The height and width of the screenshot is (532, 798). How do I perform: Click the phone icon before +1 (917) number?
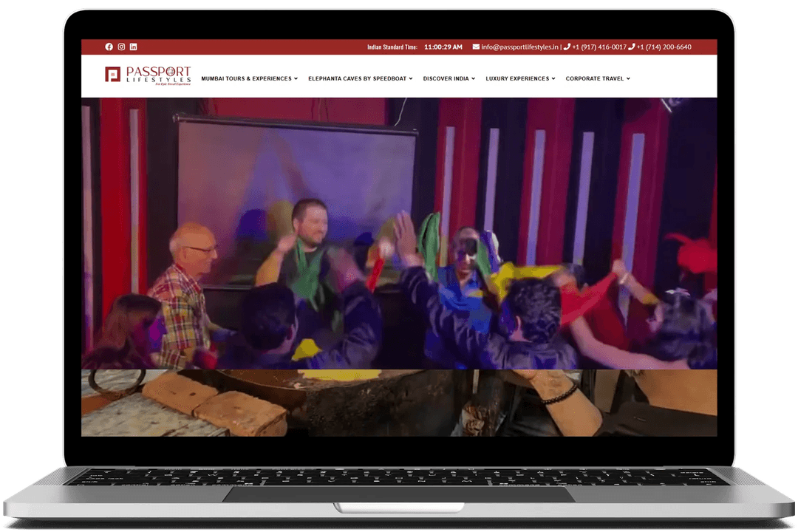pos(567,47)
